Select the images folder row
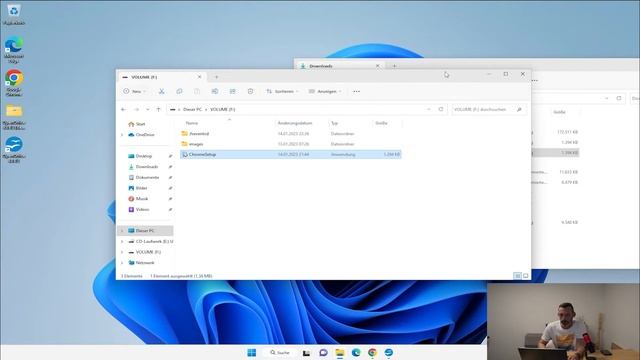The height and width of the screenshot is (360, 640). (291, 144)
